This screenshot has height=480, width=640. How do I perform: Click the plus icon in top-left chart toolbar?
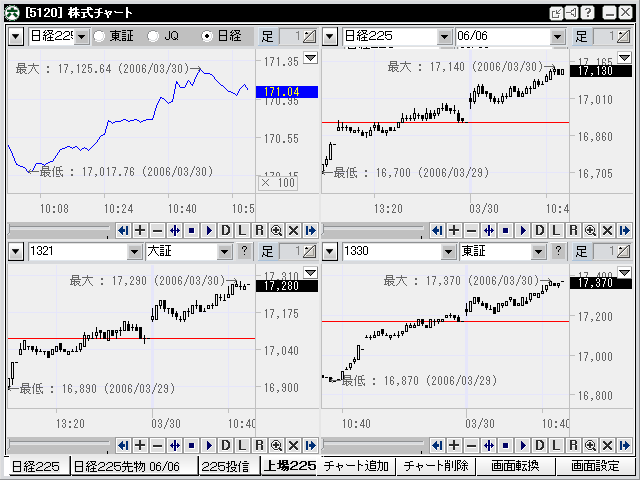click(140, 231)
